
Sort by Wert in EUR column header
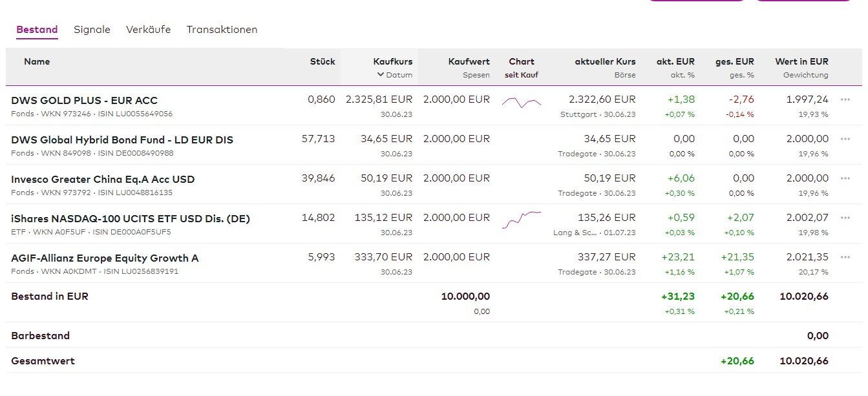pyautogui.click(x=801, y=61)
